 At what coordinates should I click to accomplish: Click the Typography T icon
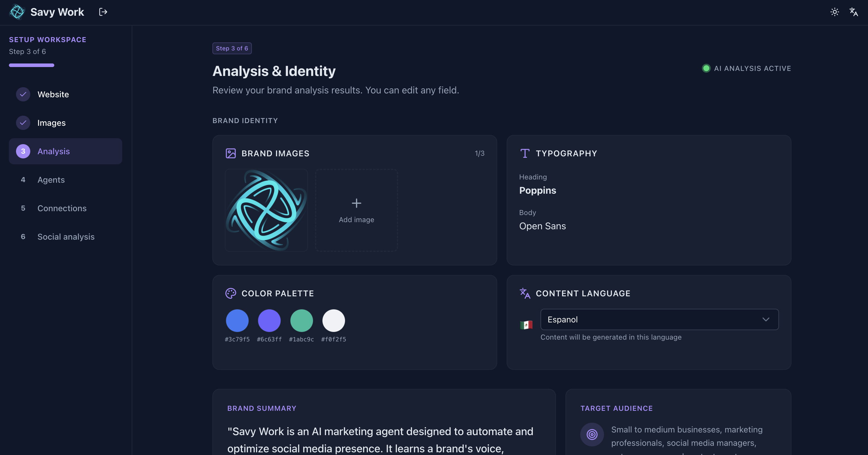click(x=525, y=154)
